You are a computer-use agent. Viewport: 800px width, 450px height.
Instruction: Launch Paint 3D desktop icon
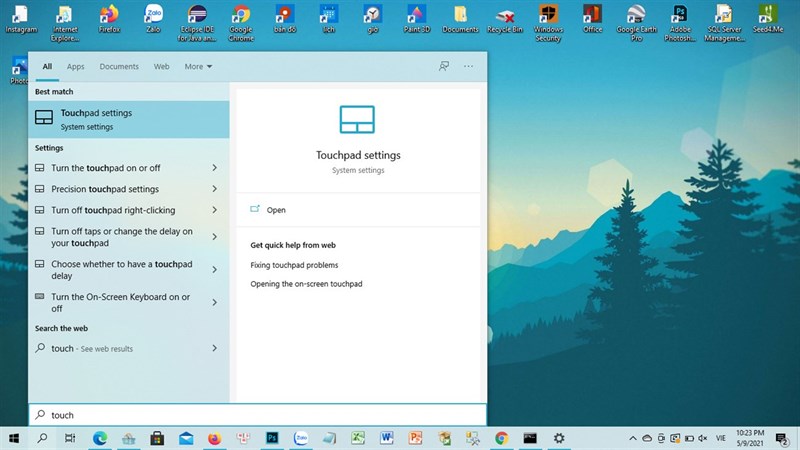pyautogui.click(x=417, y=18)
